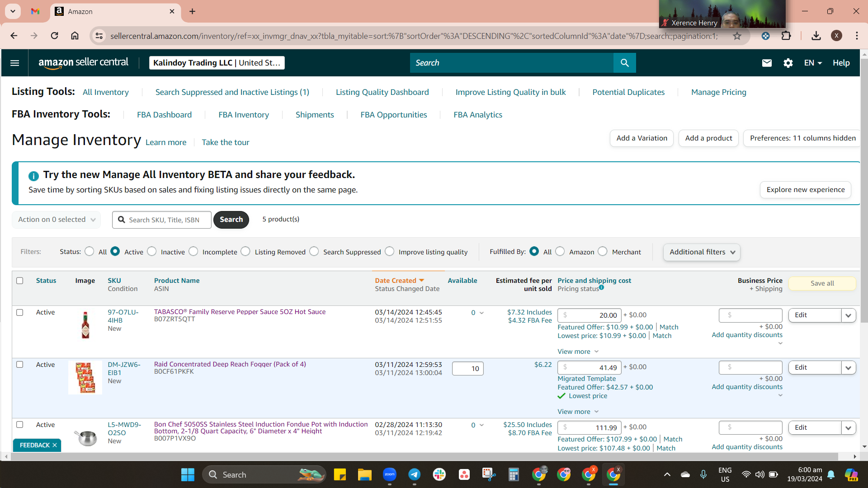Check the TABASCO product row checkbox
This screenshot has height=488, width=868.
coord(20,312)
